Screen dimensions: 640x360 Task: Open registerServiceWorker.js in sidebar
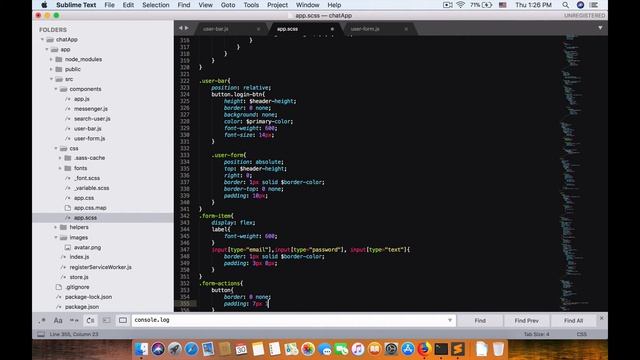(x=100, y=267)
